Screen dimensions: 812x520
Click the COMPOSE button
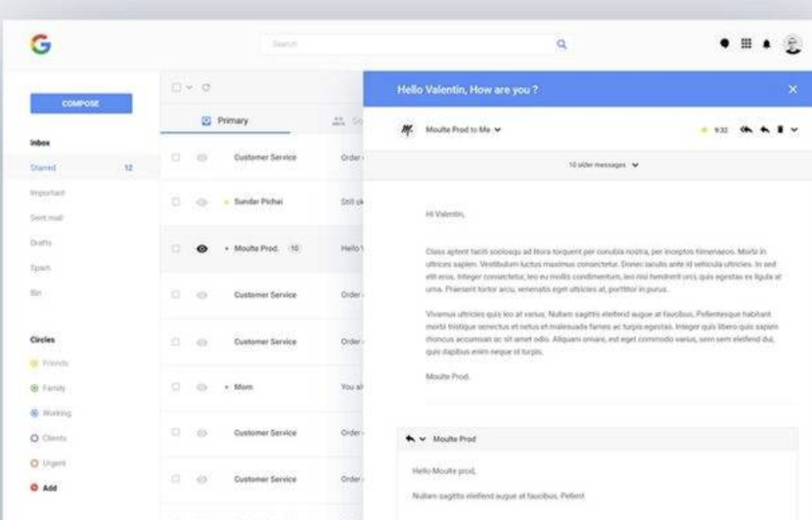81,104
